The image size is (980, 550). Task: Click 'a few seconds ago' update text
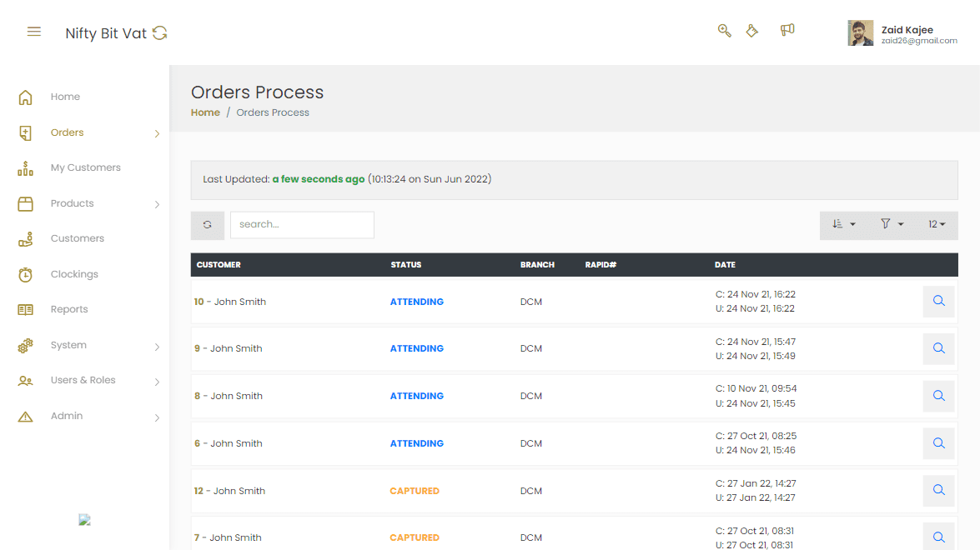pos(318,179)
